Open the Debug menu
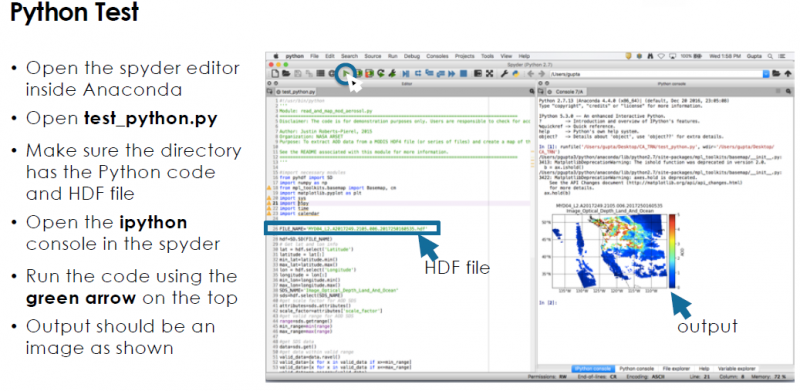Image resolution: width=800 pixels, height=391 pixels. pos(412,56)
